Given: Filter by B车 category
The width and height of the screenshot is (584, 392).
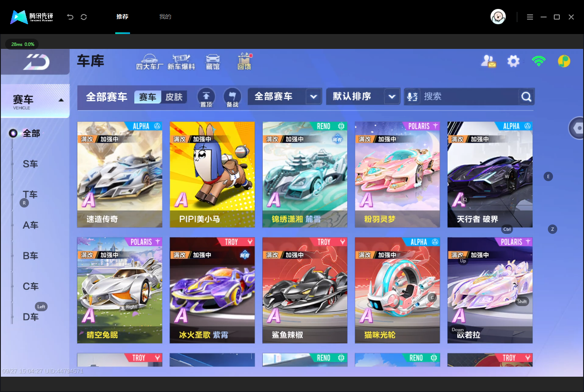Looking at the screenshot, I should pos(30,256).
